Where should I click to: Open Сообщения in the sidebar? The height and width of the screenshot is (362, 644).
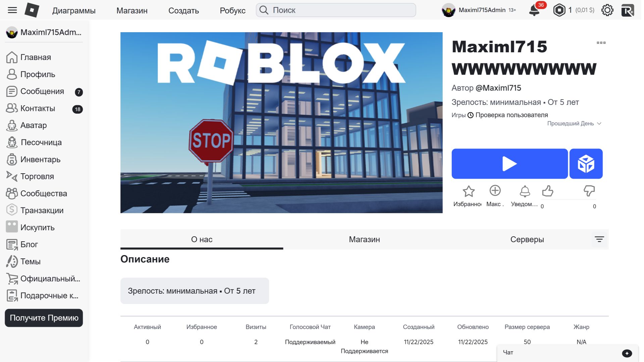coord(44,92)
